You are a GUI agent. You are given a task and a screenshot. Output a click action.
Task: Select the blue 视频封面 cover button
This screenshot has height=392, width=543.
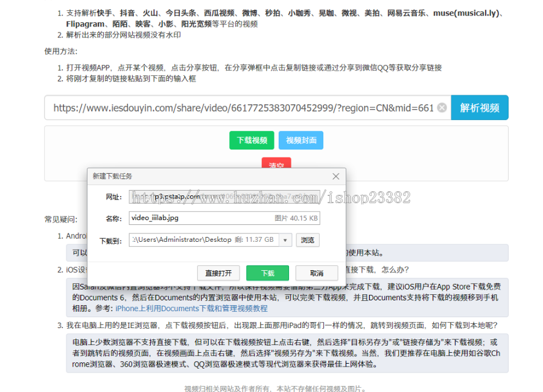click(x=301, y=140)
